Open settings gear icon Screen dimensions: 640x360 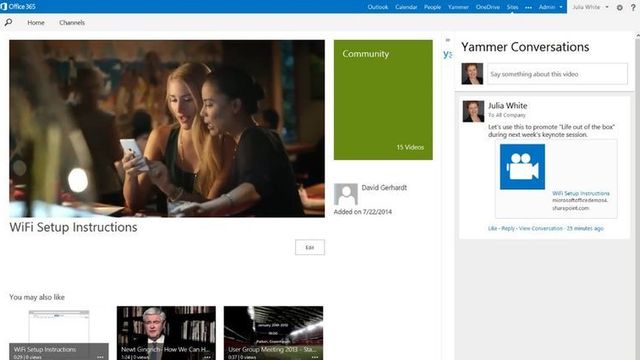point(620,7)
